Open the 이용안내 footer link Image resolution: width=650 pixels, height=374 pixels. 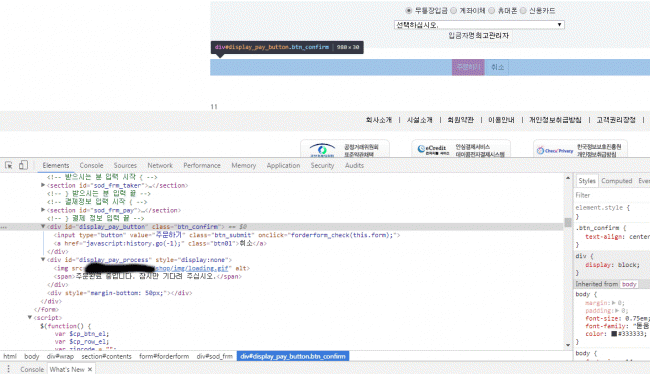pos(501,120)
